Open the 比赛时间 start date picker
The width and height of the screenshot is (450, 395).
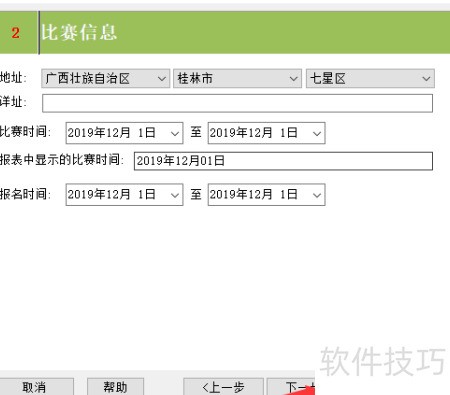click(124, 133)
